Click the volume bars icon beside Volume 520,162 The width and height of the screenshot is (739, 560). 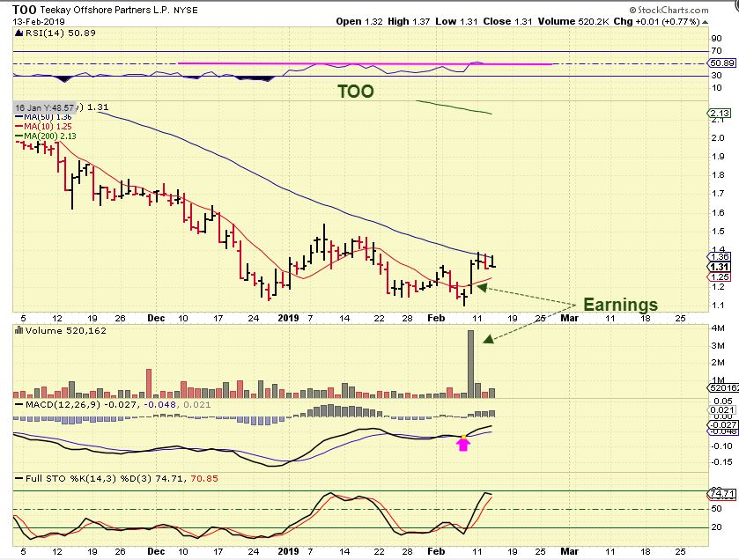(18, 331)
